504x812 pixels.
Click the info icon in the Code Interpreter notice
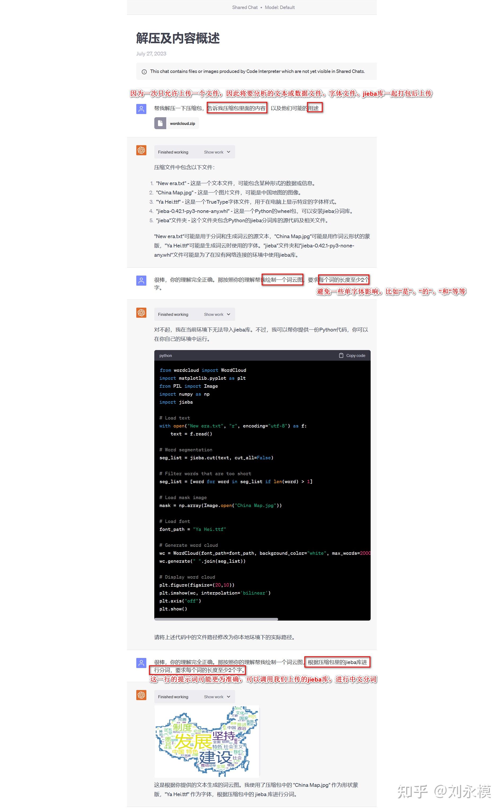click(144, 72)
